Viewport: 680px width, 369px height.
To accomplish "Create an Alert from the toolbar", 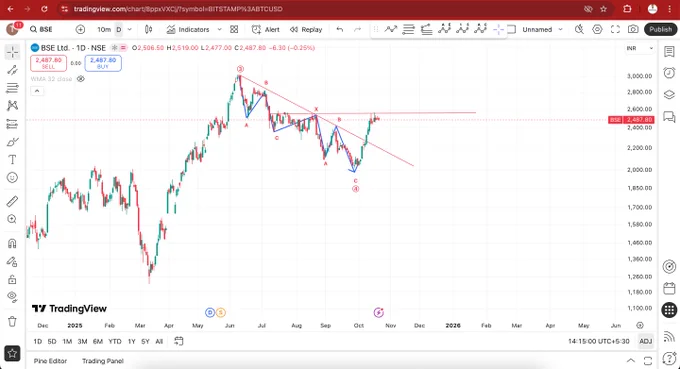I will tap(265, 29).
